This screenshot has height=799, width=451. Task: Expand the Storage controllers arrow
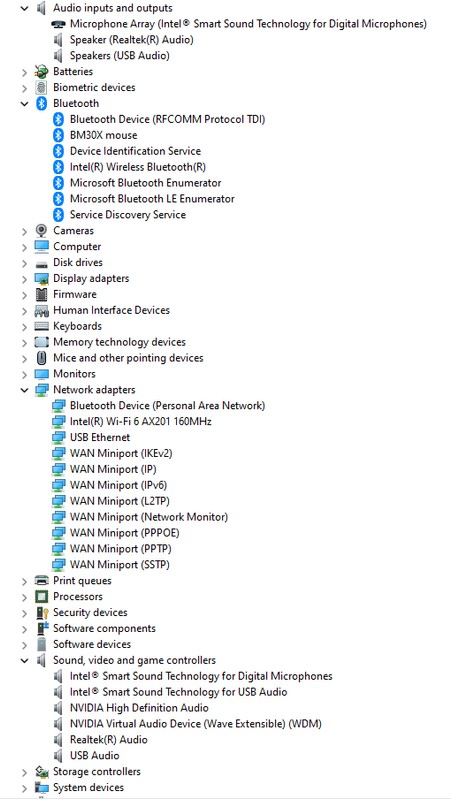point(24,772)
